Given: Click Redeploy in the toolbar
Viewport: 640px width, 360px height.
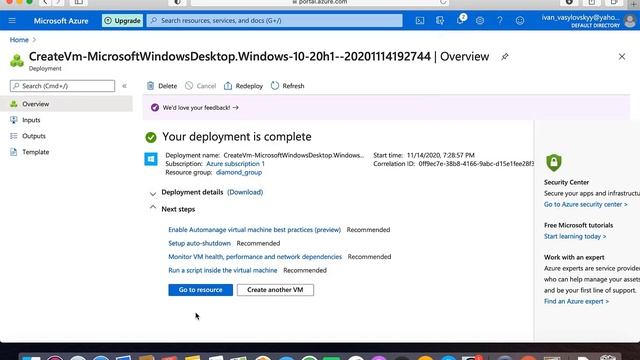Looking at the screenshot, I should click(x=243, y=86).
